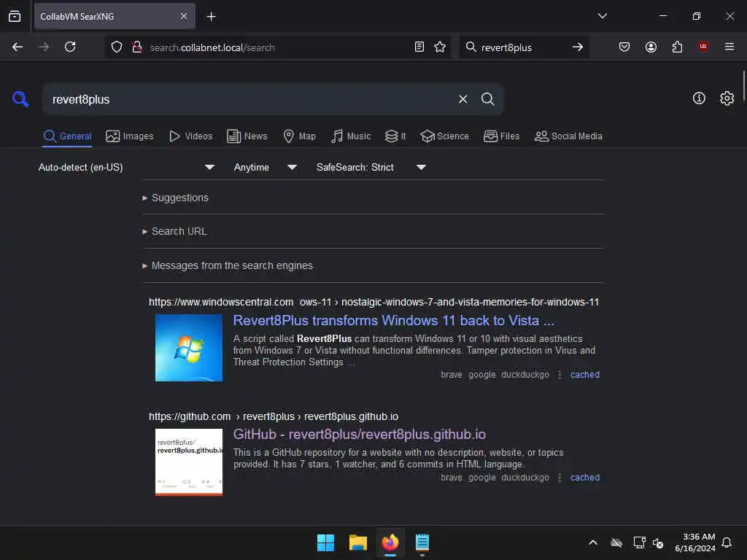Go back to previous page
The image size is (747, 560).
click(x=18, y=47)
